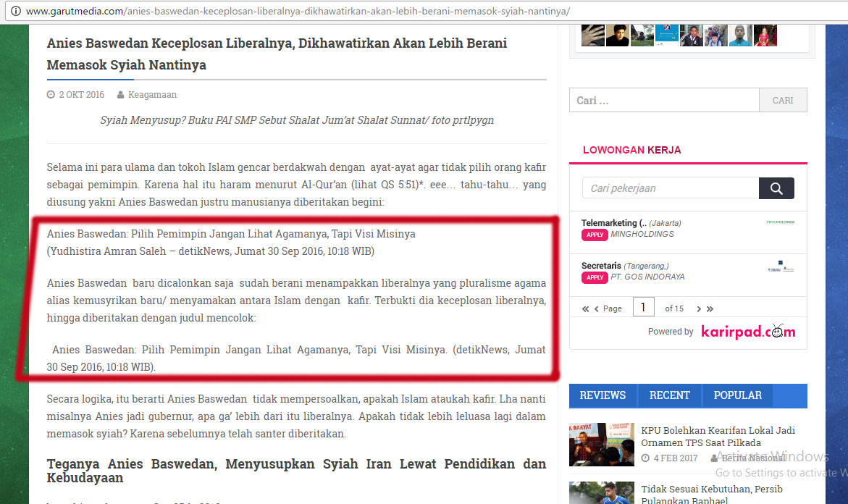The width and height of the screenshot is (848, 504).
Task: Click the site info icon in address bar
Action: coord(16,11)
